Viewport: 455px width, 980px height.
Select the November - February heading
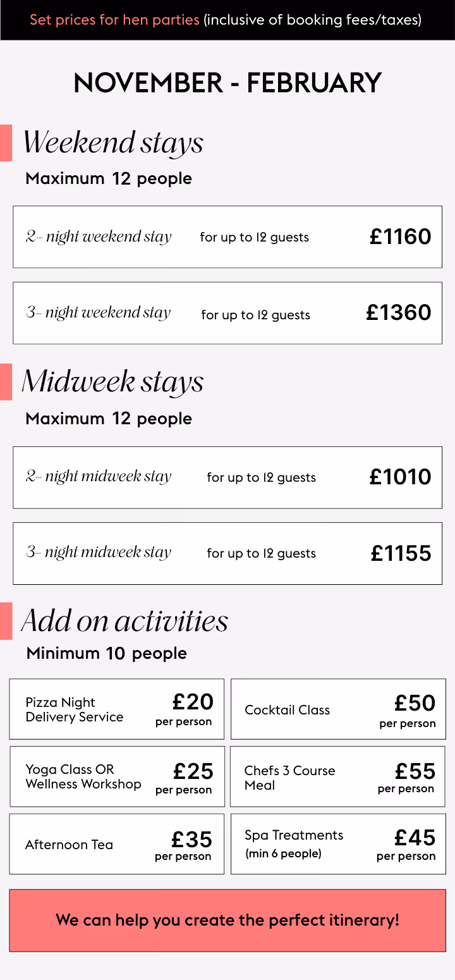coord(227,83)
